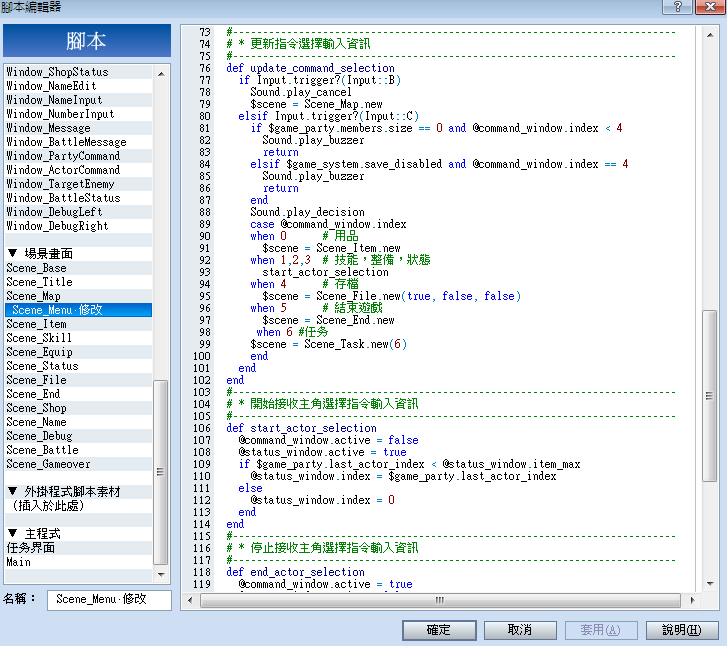The height and width of the screenshot is (646, 727).
Task: Select Scene_Status script
Action: [x=78, y=366]
